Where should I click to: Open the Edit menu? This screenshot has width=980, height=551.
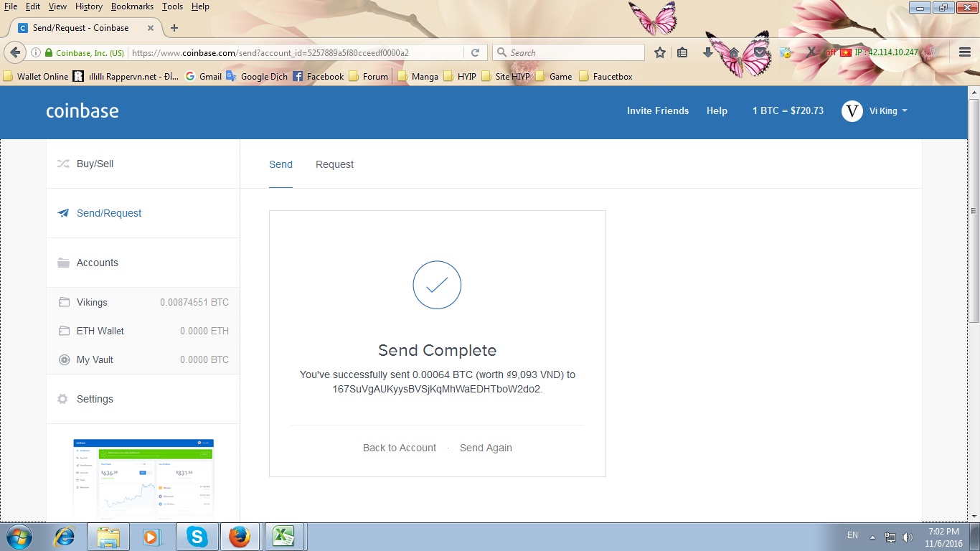[x=33, y=6]
